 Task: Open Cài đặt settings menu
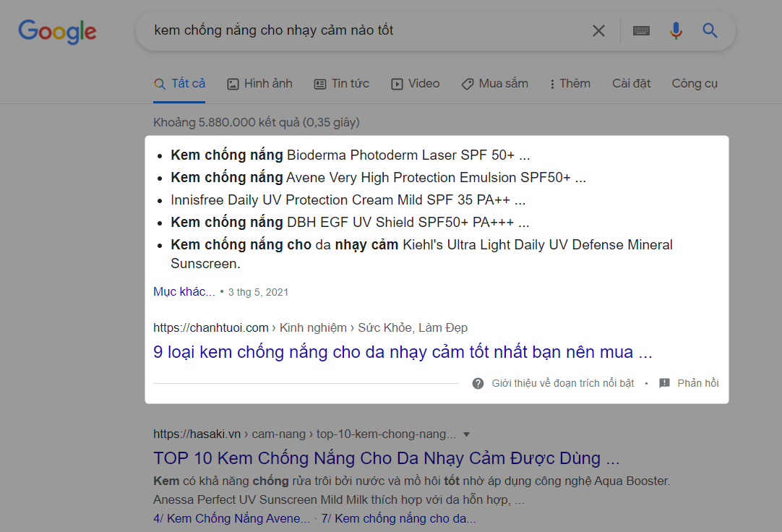pos(632,84)
